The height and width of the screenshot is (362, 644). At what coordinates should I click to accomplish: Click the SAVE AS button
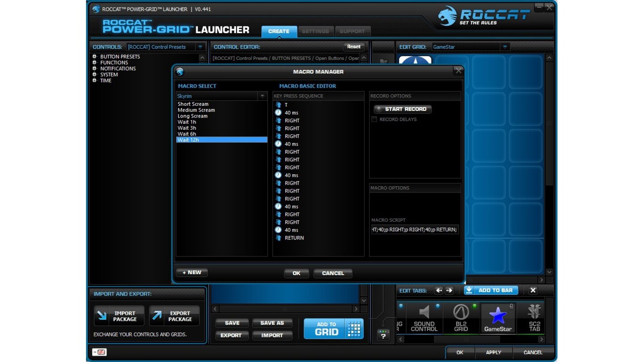pos(272,323)
